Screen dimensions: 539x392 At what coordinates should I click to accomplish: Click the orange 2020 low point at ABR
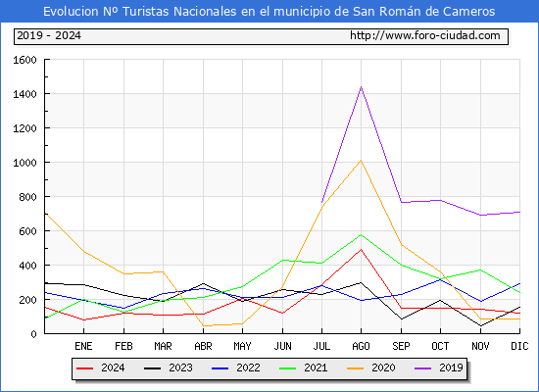coord(204,325)
